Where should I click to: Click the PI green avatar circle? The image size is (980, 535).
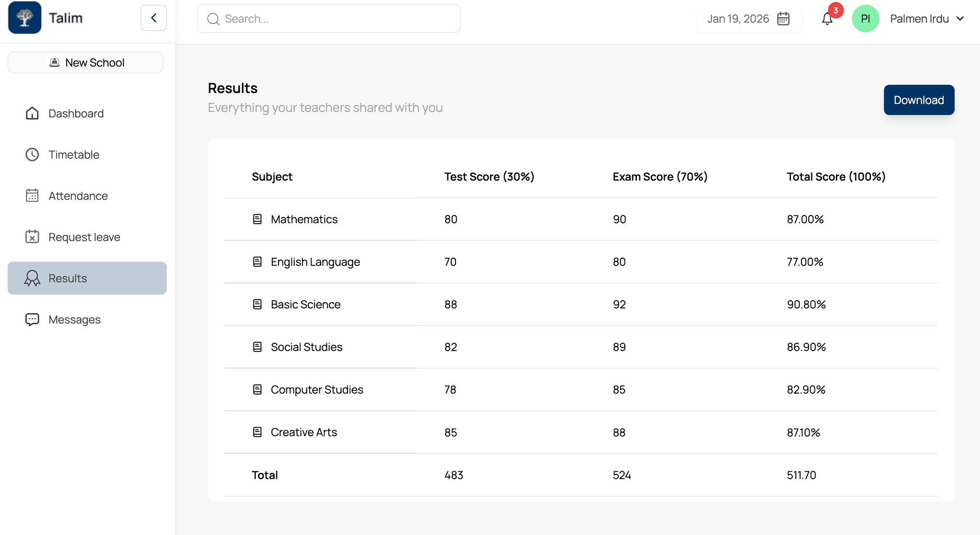(x=866, y=18)
